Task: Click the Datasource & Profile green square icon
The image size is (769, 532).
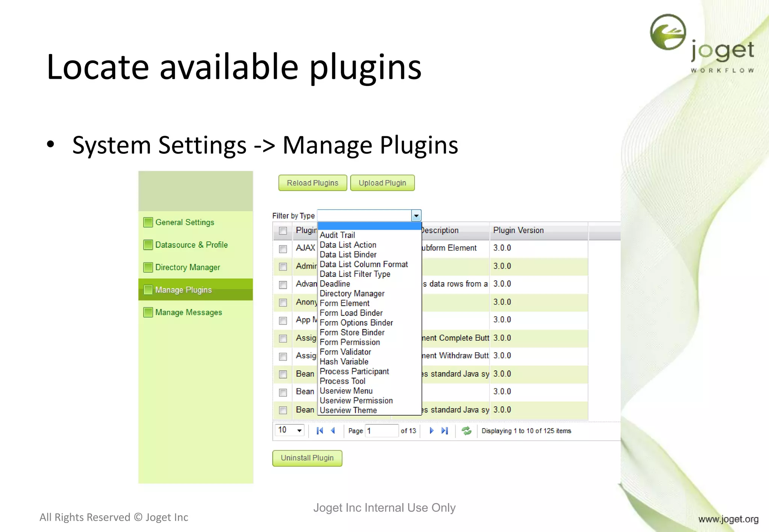Action: point(148,245)
